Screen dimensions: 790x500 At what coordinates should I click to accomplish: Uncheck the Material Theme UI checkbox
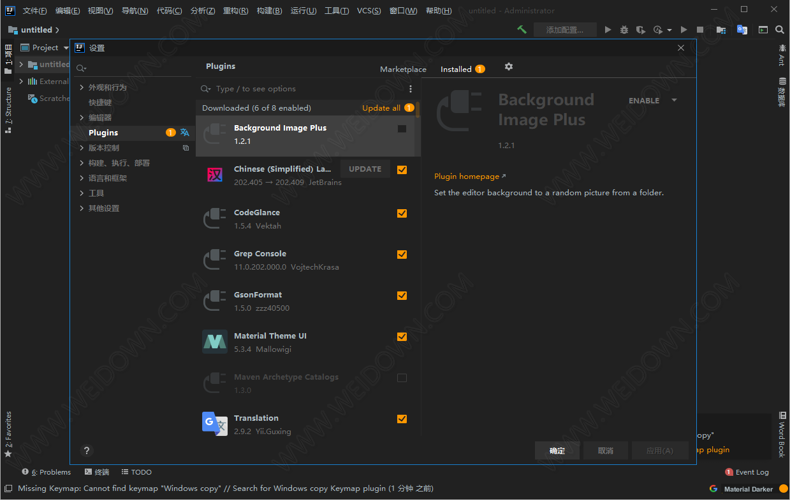click(402, 336)
